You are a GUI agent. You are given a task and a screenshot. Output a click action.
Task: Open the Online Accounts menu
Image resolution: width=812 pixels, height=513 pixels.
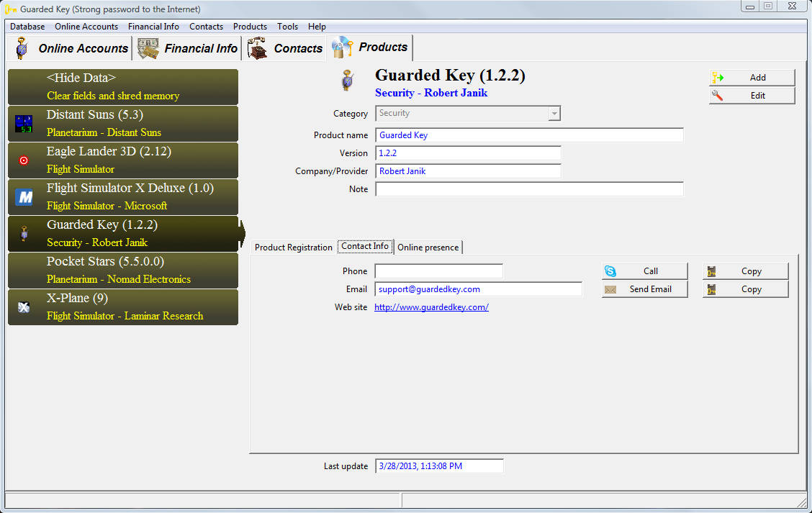[86, 27]
